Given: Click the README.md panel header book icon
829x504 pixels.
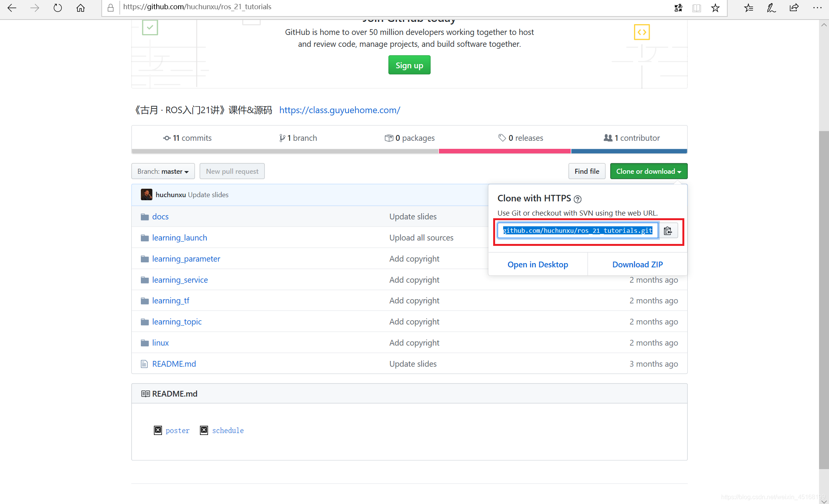Looking at the screenshot, I should tap(145, 394).
